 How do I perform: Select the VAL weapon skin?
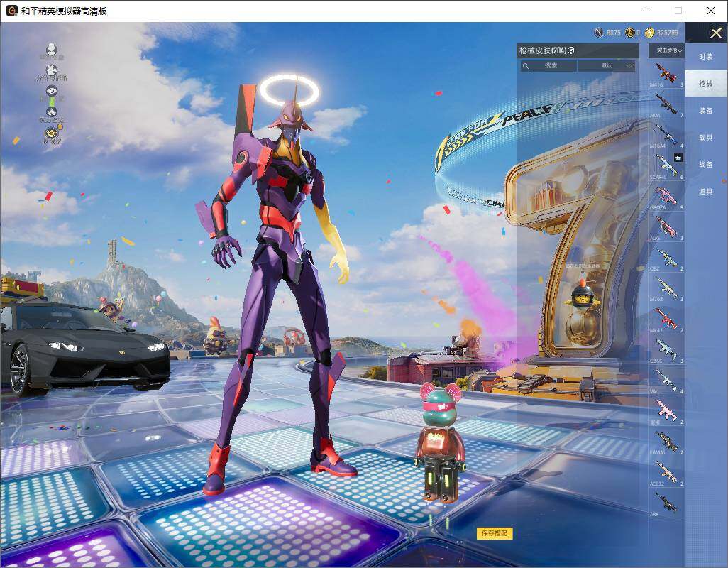pyautogui.click(x=666, y=380)
